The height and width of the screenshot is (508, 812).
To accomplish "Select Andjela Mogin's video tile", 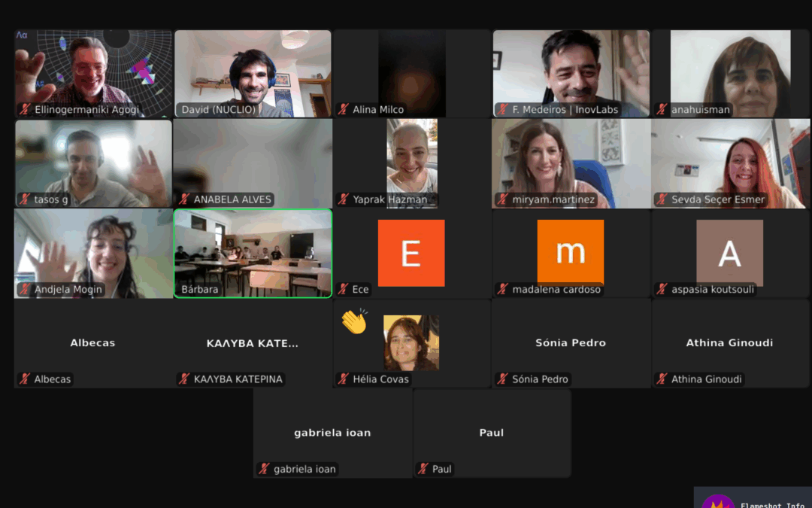I will click(x=93, y=254).
